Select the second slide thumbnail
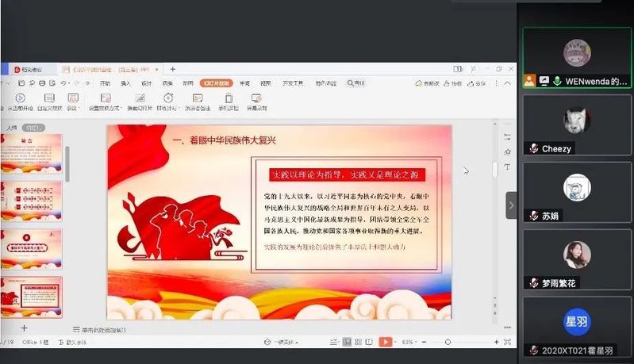634x364 pixels. pyautogui.click(x=32, y=200)
